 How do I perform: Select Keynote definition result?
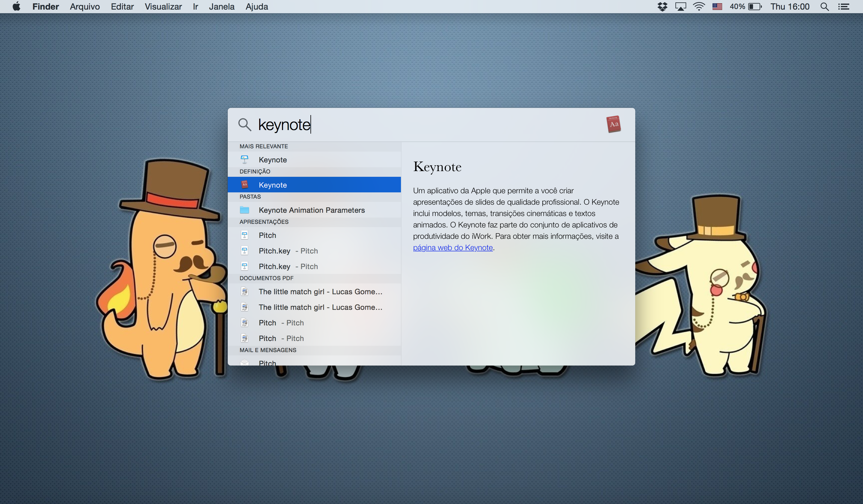(314, 185)
